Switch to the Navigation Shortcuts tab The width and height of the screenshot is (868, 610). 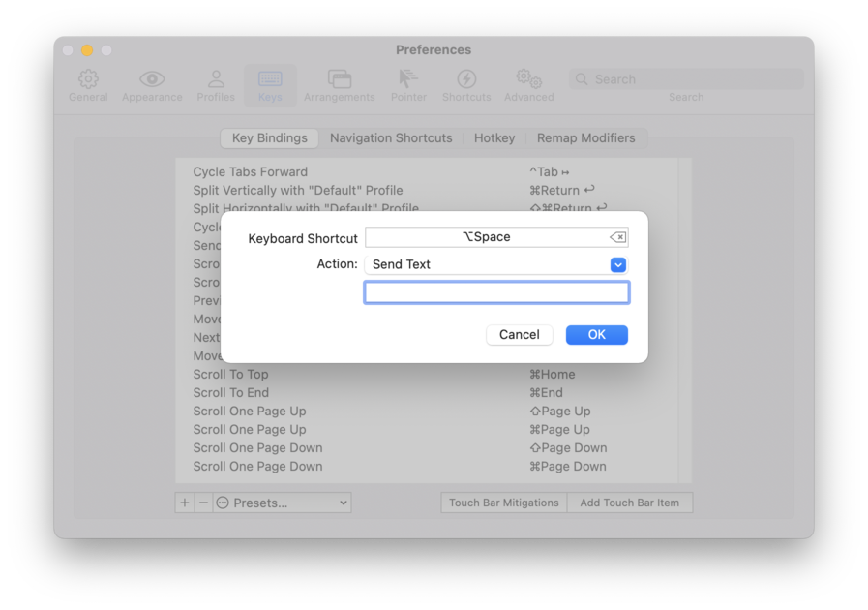[391, 137]
